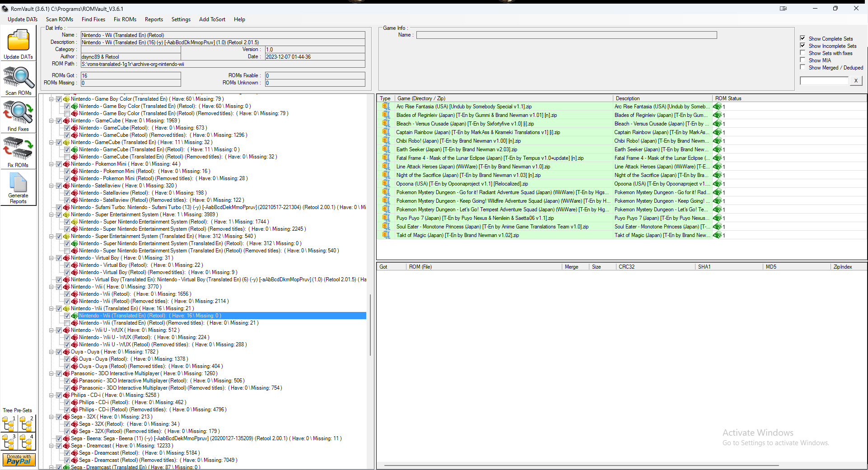868x470 pixels.
Task: Open the Donate with PayPal button
Action: (x=19, y=460)
